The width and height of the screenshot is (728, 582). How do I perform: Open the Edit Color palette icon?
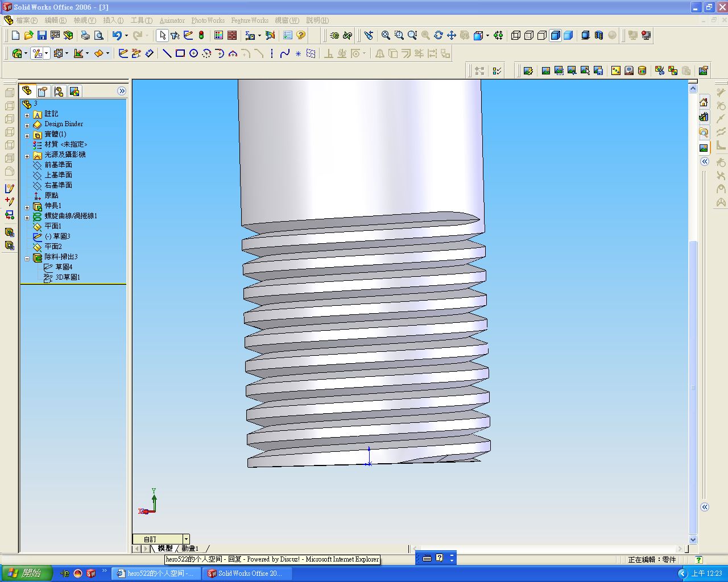click(219, 35)
